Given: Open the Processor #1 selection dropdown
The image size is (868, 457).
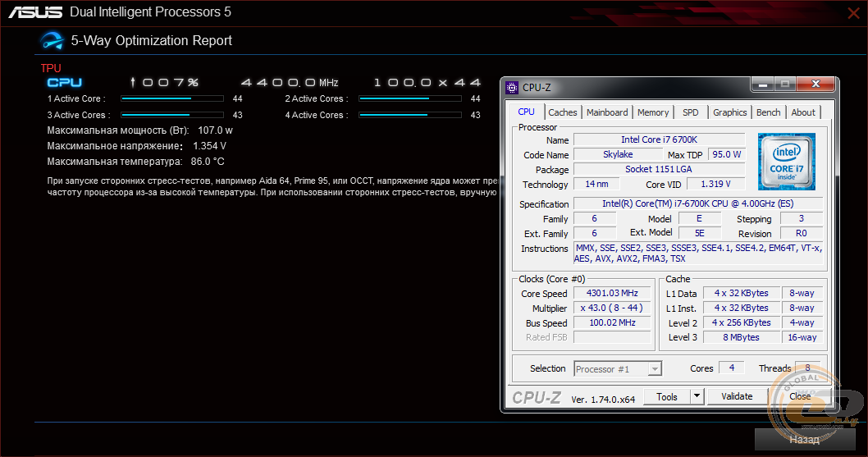Looking at the screenshot, I should click(618, 369).
